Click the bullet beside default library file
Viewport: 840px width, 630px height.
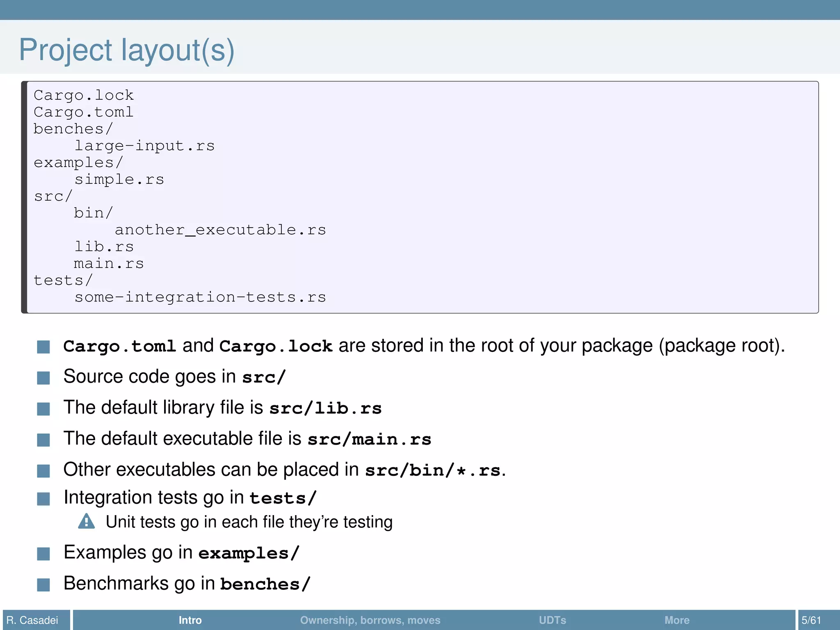(x=43, y=409)
